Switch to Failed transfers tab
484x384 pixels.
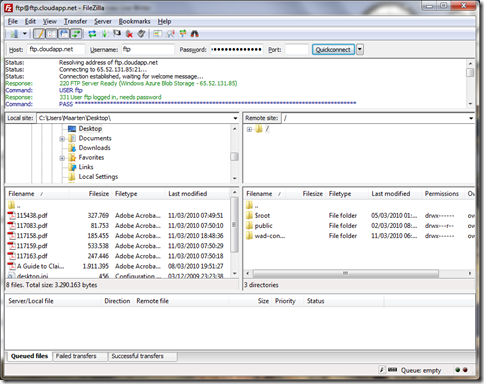80,356
